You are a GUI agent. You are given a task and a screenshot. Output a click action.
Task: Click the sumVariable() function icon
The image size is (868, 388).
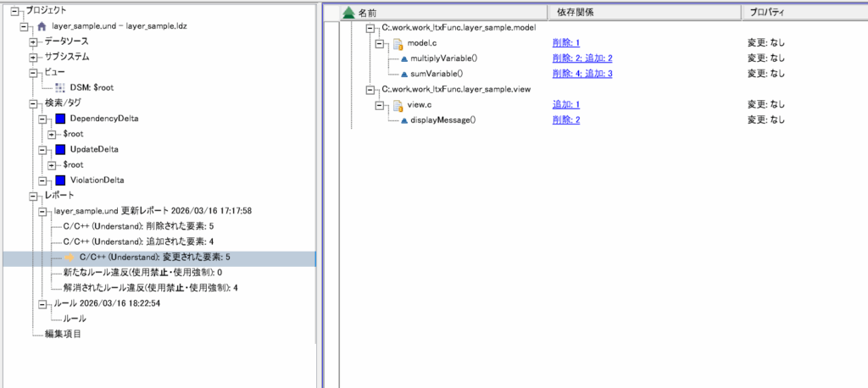(x=403, y=74)
